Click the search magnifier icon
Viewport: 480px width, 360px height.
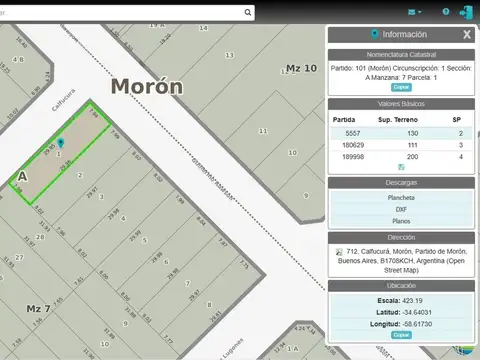248,13
